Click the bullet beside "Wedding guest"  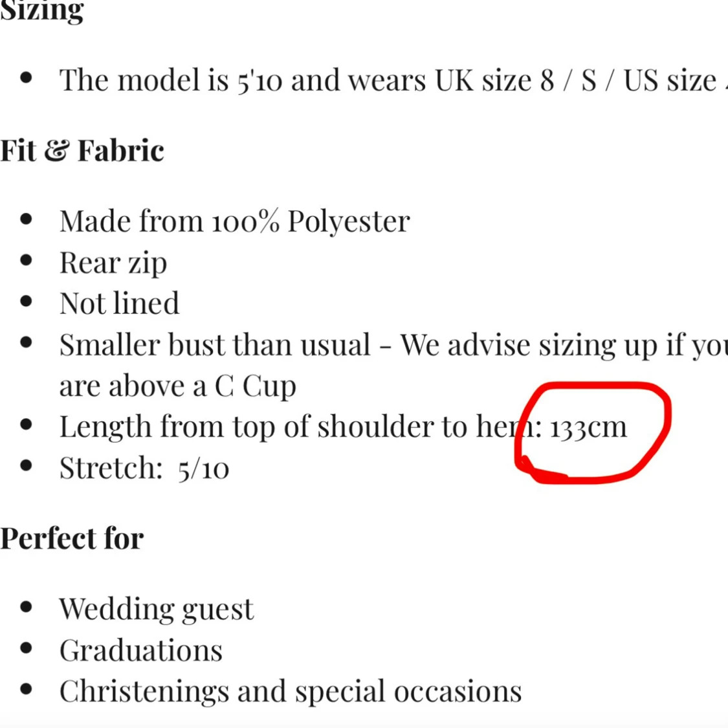27,607
